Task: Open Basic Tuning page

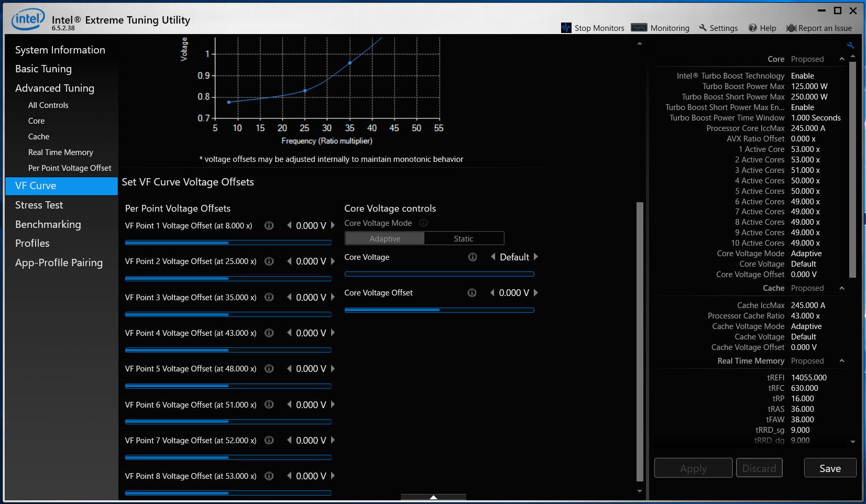Action: [x=43, y=69]
